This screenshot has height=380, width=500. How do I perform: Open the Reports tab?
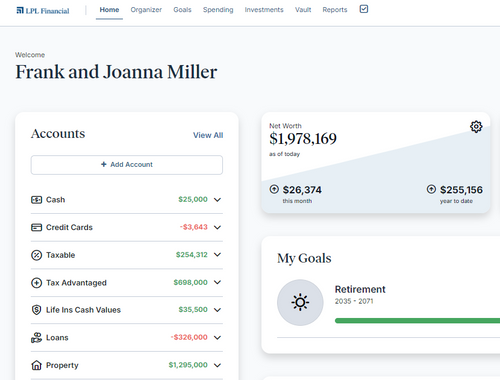pyautogui.click(x=335, y=10)
